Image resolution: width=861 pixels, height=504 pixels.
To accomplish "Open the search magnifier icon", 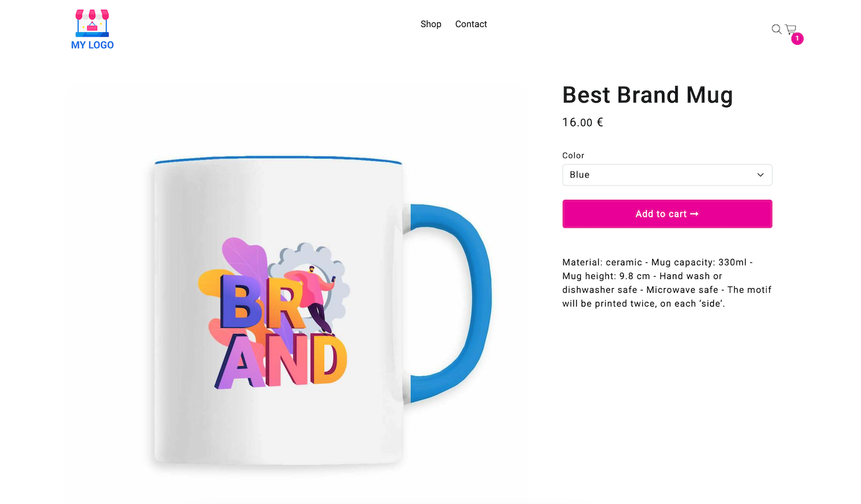I will [x=776, y=29].
